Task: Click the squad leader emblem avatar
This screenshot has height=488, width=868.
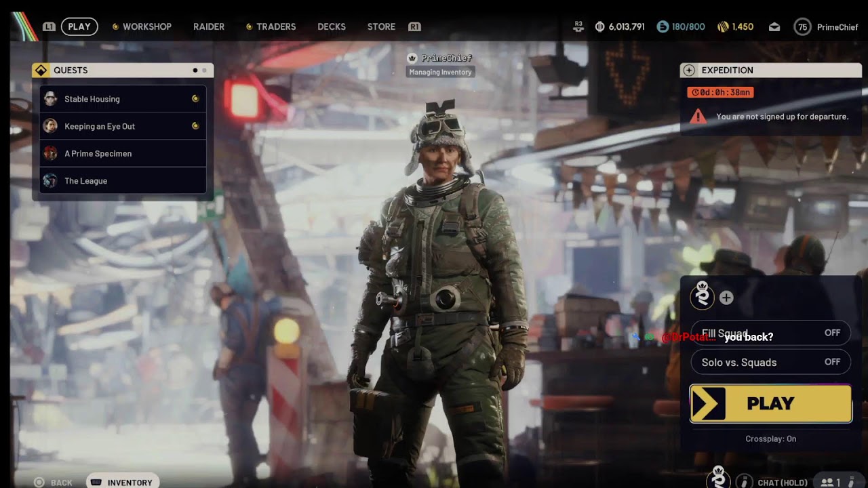Action: point(703,296)
